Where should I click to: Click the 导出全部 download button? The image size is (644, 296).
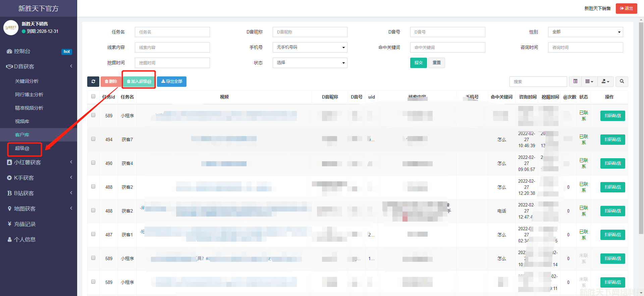point(172,81)
